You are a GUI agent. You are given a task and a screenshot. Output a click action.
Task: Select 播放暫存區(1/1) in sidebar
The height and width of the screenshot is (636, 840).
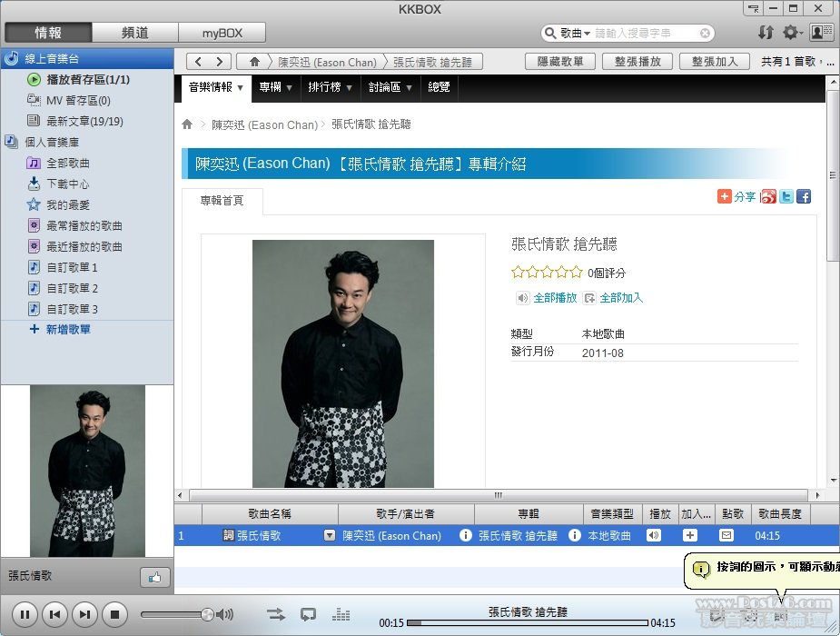pos(88,80)
